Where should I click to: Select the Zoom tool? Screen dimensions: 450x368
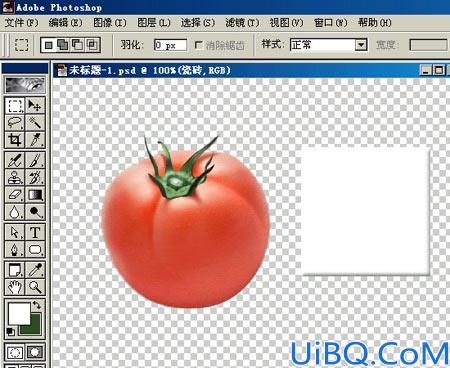pos(35,287)
